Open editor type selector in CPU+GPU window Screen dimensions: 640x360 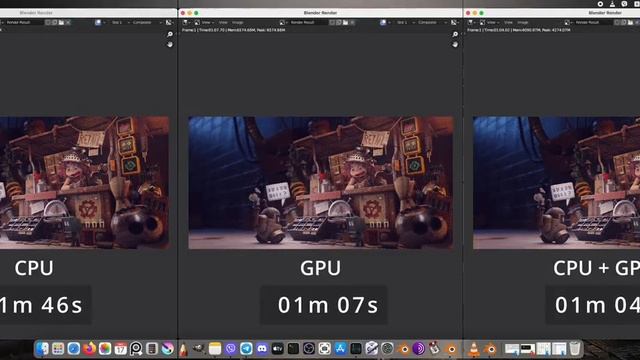tap(471, 22)
